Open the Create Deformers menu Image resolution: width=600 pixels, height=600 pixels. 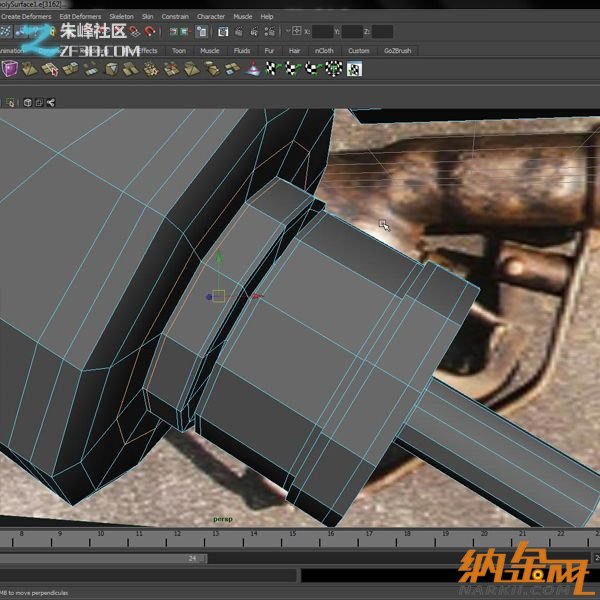tap(25, 17)
